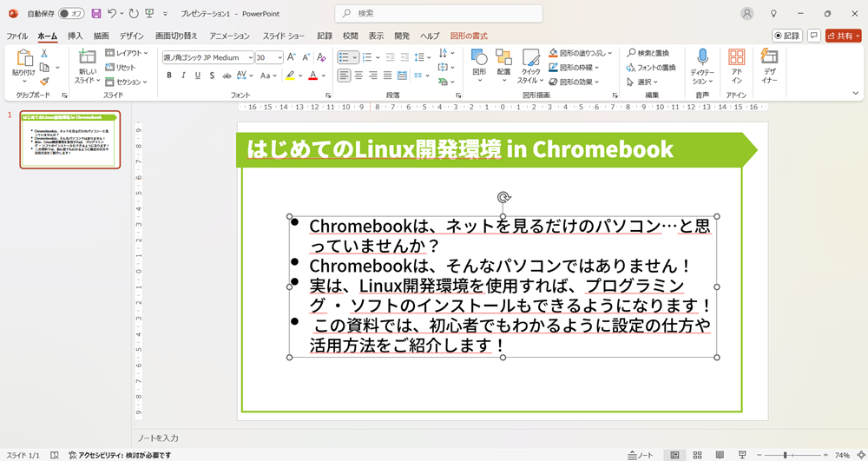Click the Clear All Formatting icon
The image size is (868, 461).
click(x=322, y=57)
